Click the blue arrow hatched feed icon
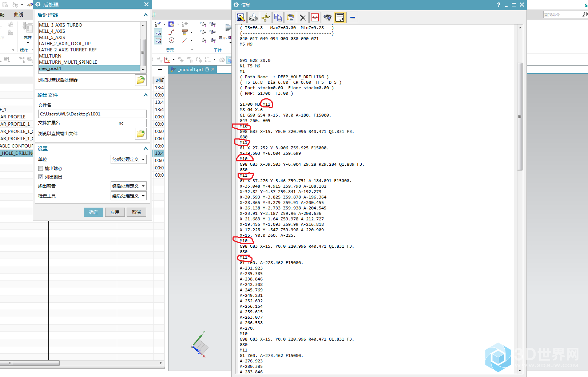 coord(158,33)
